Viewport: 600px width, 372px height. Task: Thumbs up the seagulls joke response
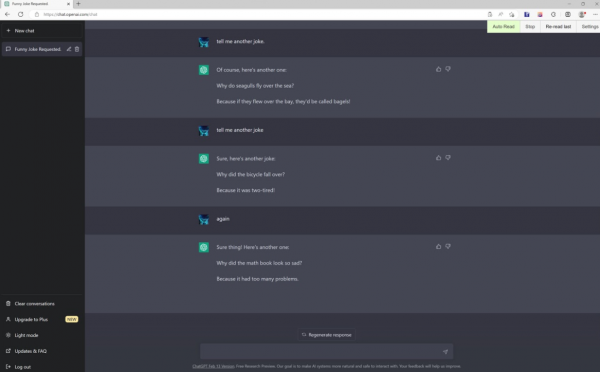[439, 69]
